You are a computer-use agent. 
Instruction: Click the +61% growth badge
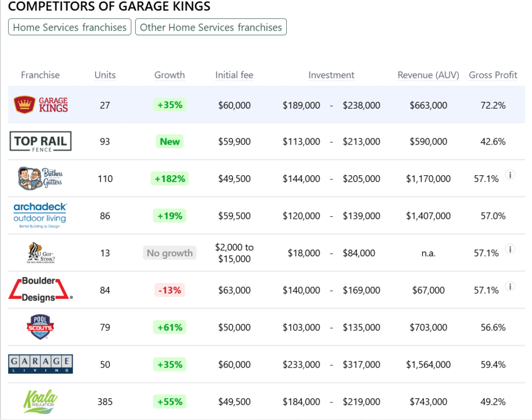click(170, 327)
